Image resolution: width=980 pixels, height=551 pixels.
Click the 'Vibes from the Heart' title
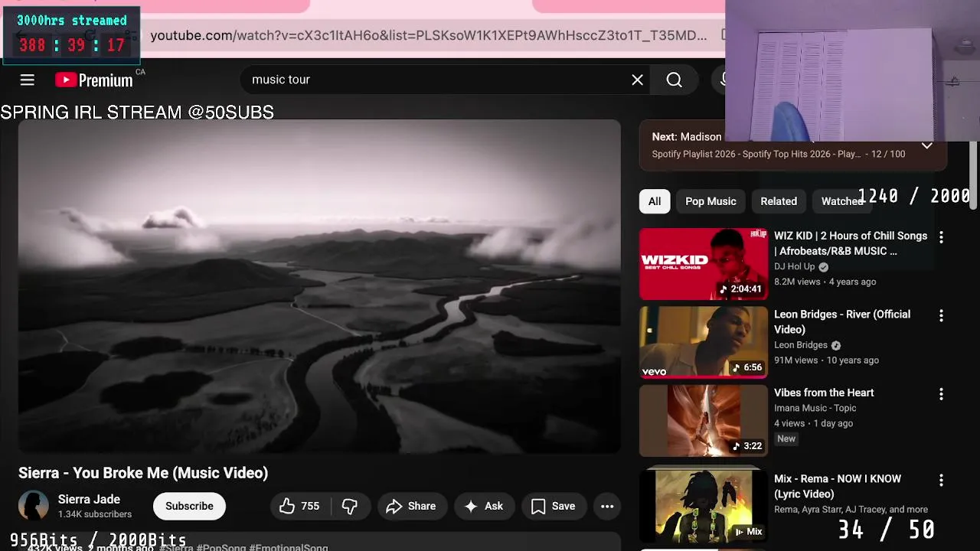(824, 393)
